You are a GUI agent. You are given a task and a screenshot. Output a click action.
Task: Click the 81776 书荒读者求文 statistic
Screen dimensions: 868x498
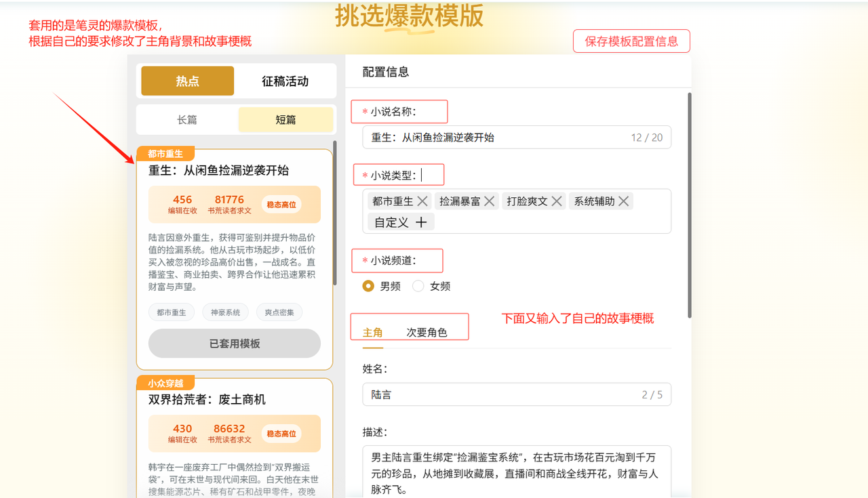point(229,205)
